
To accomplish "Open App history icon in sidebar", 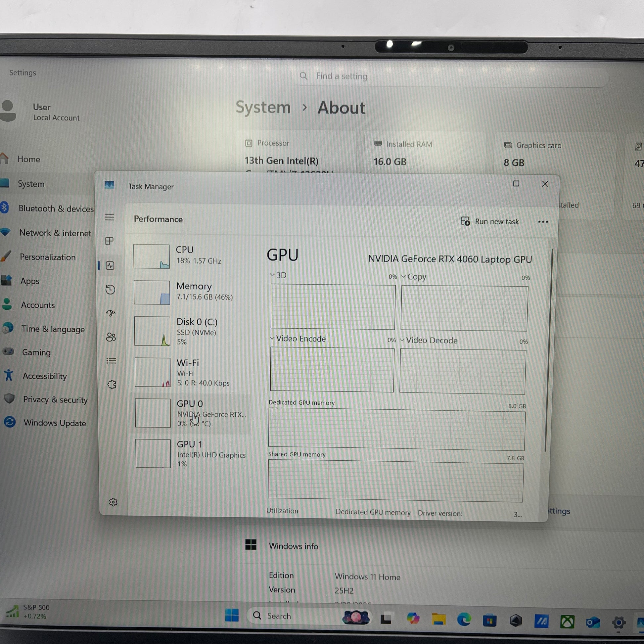I will pyautogui.click(x=110, y=289).
